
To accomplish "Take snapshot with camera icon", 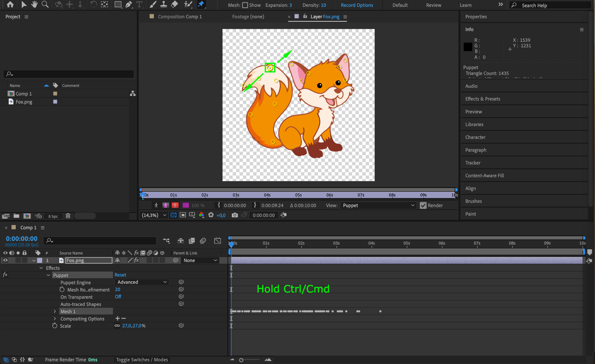I will (235, 215).
